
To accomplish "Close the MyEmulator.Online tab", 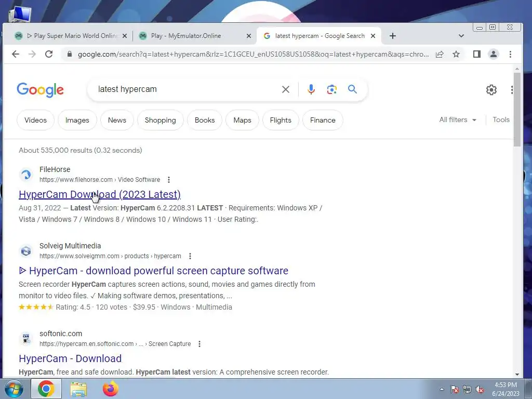I will [x=249, y=36].
